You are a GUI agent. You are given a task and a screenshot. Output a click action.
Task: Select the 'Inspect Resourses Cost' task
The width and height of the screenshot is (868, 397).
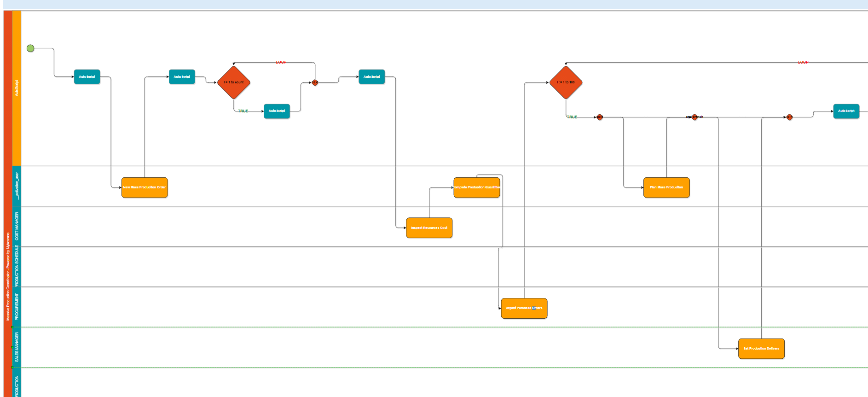(x=429, y=228)
